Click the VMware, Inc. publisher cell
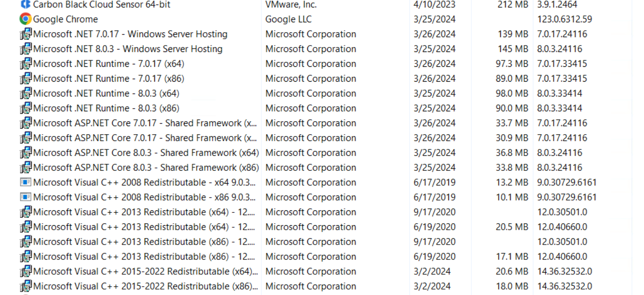The width and height of the screenshot is (644, 295). pyautogui.click(x=291, y=4)
